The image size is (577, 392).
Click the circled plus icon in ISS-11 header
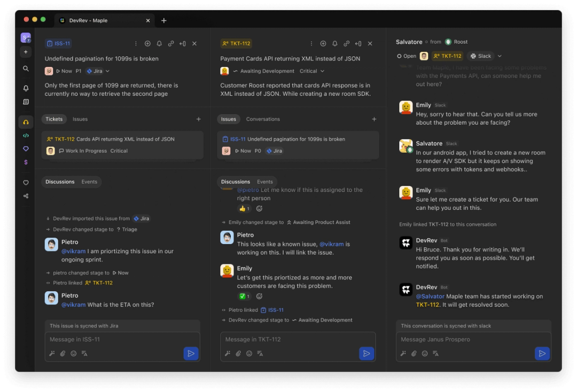point(147,43)
